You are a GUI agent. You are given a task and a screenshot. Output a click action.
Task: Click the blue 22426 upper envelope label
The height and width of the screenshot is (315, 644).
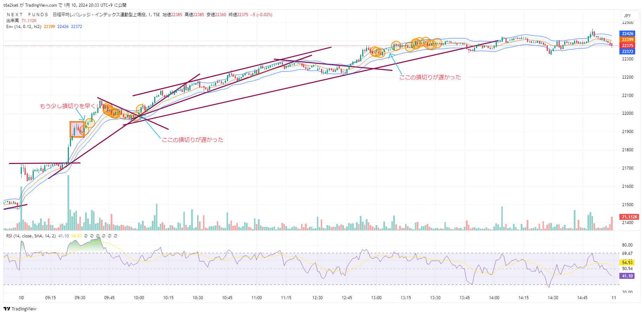click(x=627, y=34)
